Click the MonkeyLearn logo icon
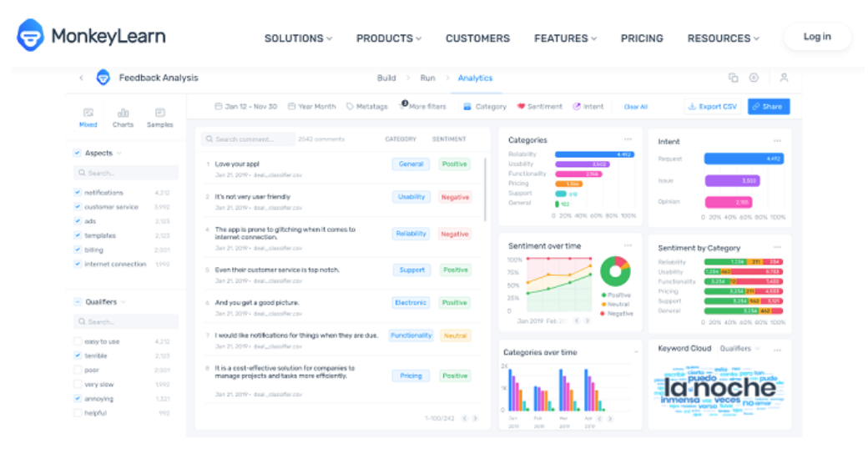 click(30, 35)
